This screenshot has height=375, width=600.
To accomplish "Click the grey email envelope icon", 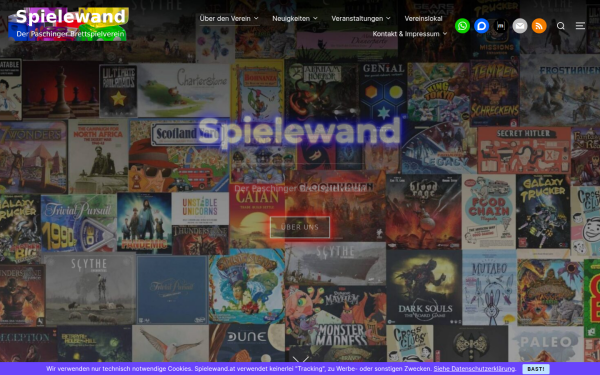I will point(520,26).
